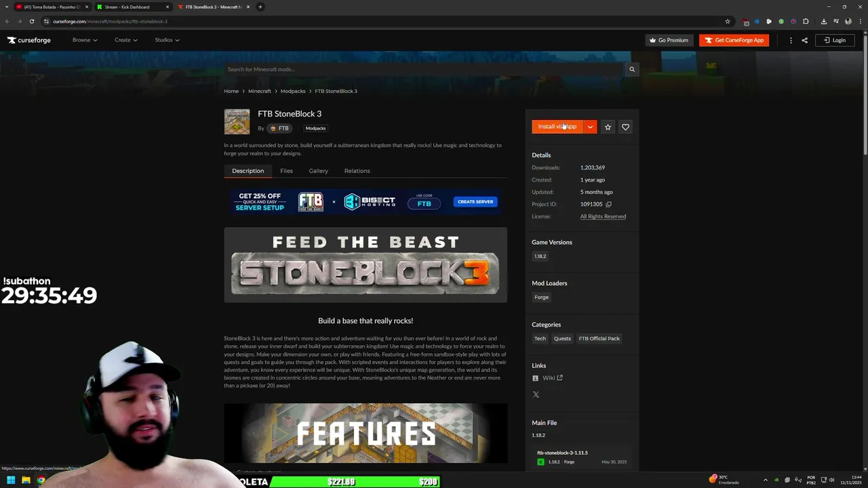The image size is (868, 488).
Task: Open File Explorer from the taskbar
Action: 26,481
